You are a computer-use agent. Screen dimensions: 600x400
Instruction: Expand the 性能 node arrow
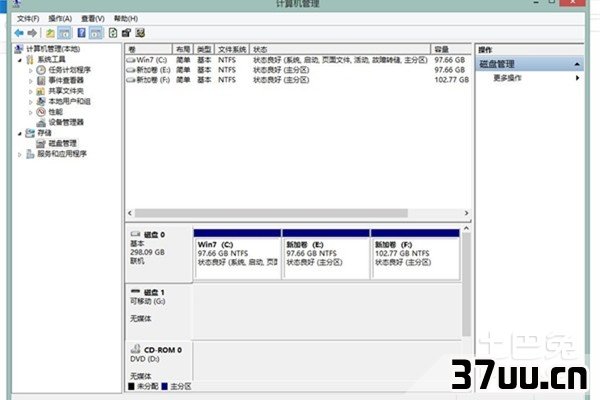[x=31, y=112]
